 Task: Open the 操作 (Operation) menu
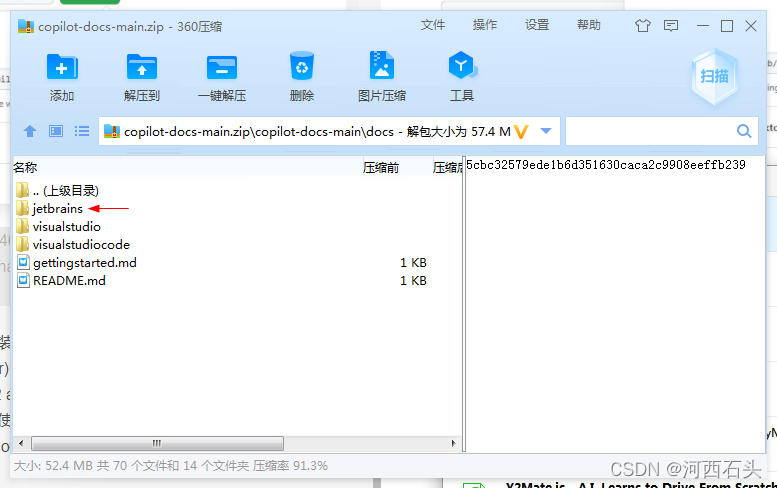click(485, 25)
